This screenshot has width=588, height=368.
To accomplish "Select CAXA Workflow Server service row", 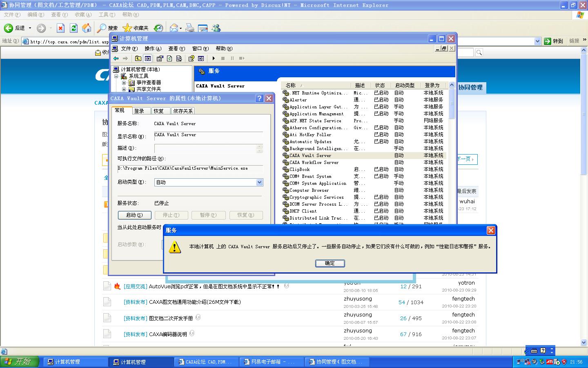I will pyautogui.click(x=363, y=162).
